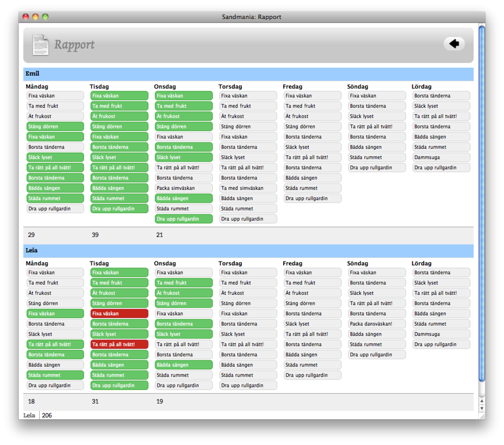Click the yellow minimize window button
The width and height of the screenshot is (504, 445).
(35, 17)
